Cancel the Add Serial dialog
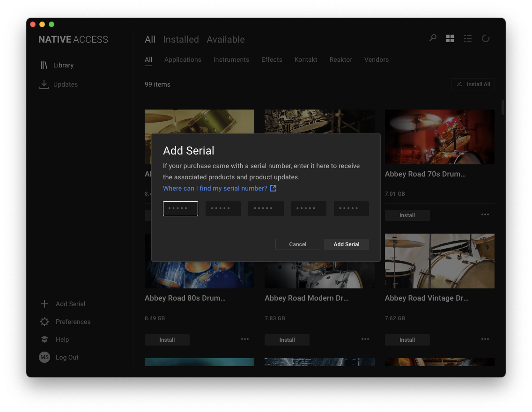The height and width of the screenshot is (412, 532). (297, 244)
